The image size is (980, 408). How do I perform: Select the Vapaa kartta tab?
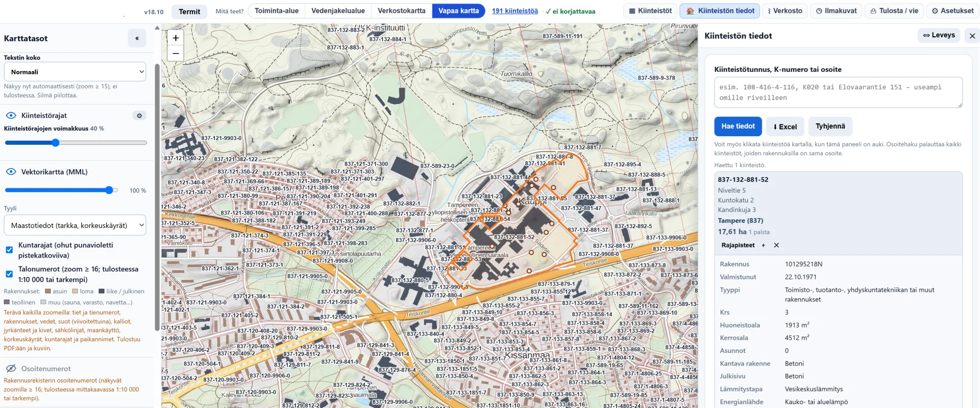[x=458, y=11]
